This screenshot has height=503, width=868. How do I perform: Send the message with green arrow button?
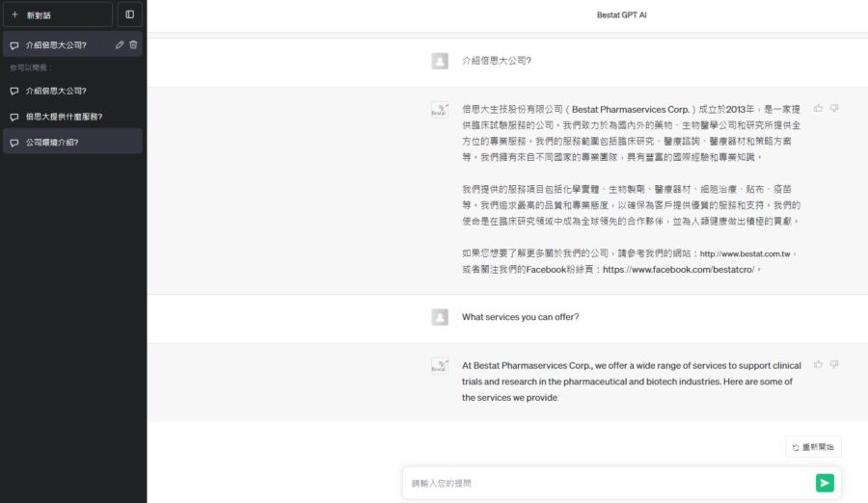[825, 483]
